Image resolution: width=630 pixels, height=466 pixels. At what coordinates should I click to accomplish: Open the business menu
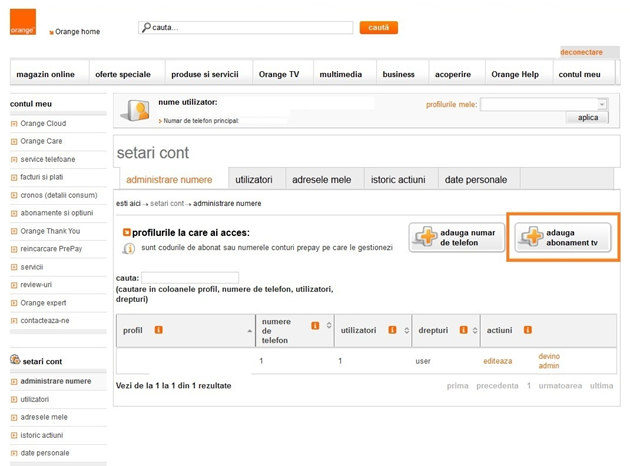point(399,74)
